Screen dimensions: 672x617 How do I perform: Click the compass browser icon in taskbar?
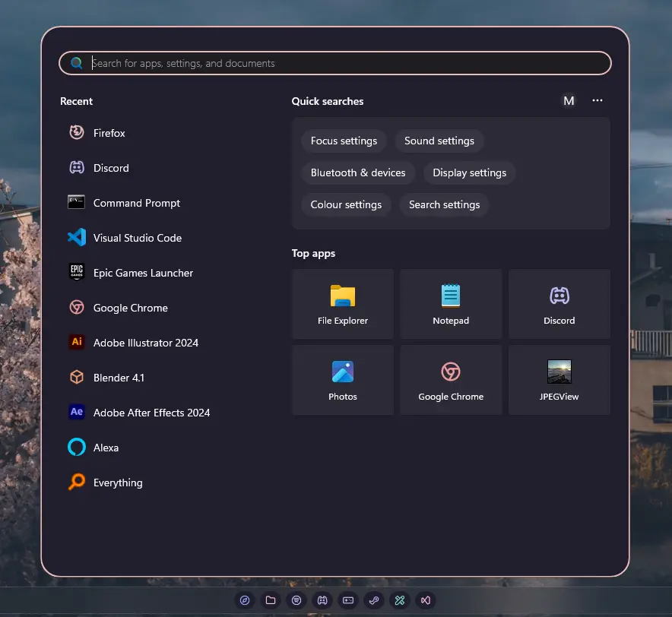click(x=245, y=600)
